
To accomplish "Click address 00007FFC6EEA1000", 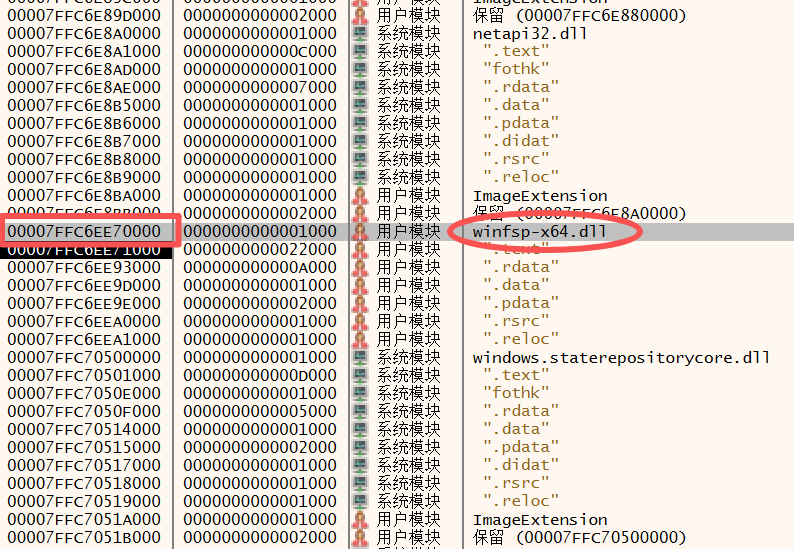I will click(x=84, y=339).
